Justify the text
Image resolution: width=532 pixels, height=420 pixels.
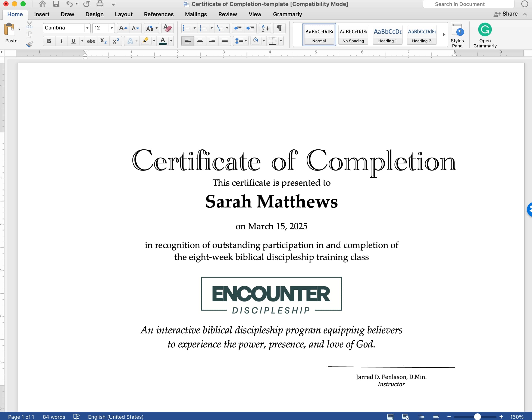click(x=225, y=41)
